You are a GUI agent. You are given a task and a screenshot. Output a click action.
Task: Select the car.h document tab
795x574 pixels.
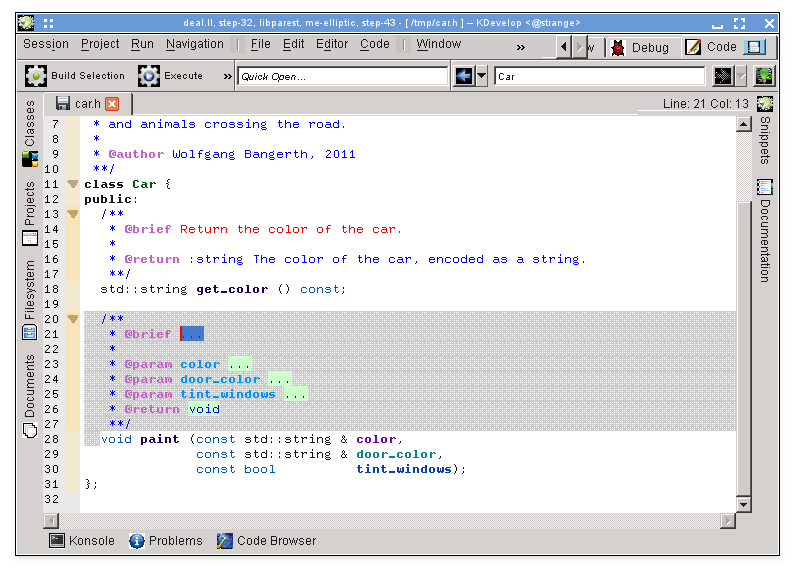pyautogui.click(x=88, y=104)
